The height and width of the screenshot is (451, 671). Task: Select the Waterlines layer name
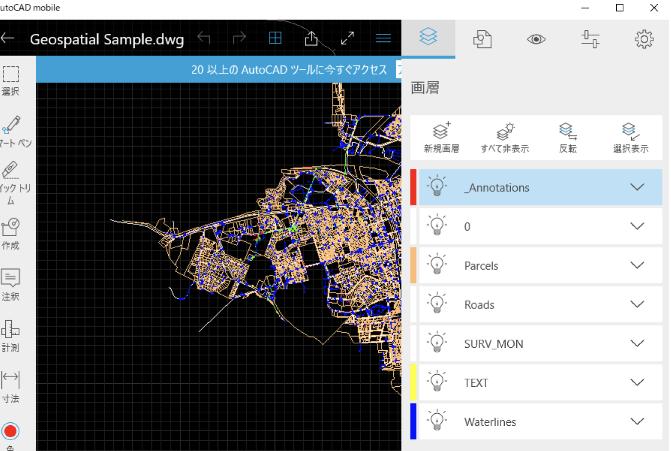coord(490,422)
